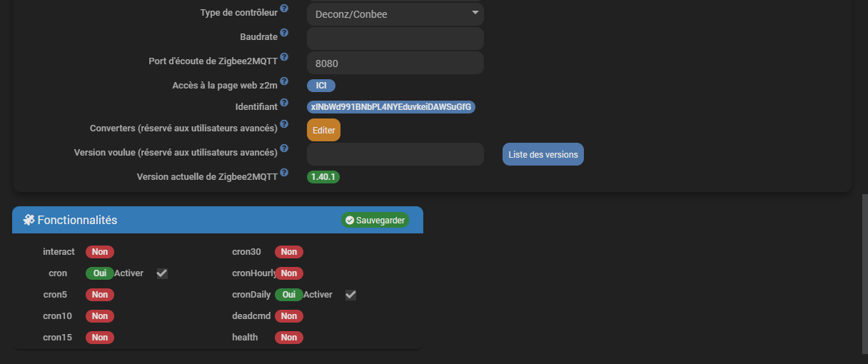Click help icon for Version voulue
868x364 pixels.
pyautogui.click(x=284, y=149)
